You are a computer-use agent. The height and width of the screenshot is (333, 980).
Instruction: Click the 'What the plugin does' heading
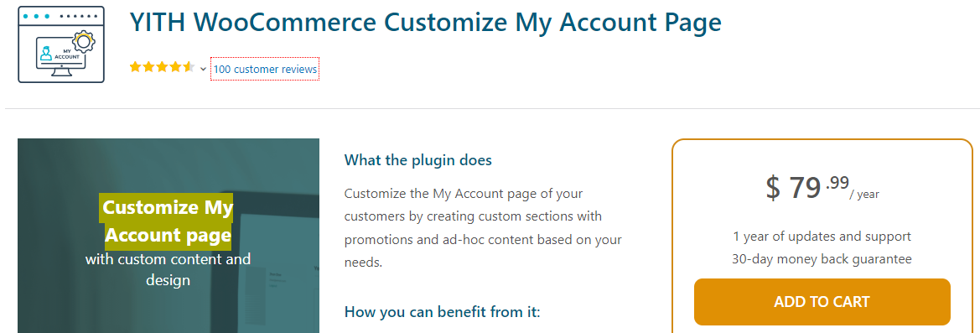(418, 160)
